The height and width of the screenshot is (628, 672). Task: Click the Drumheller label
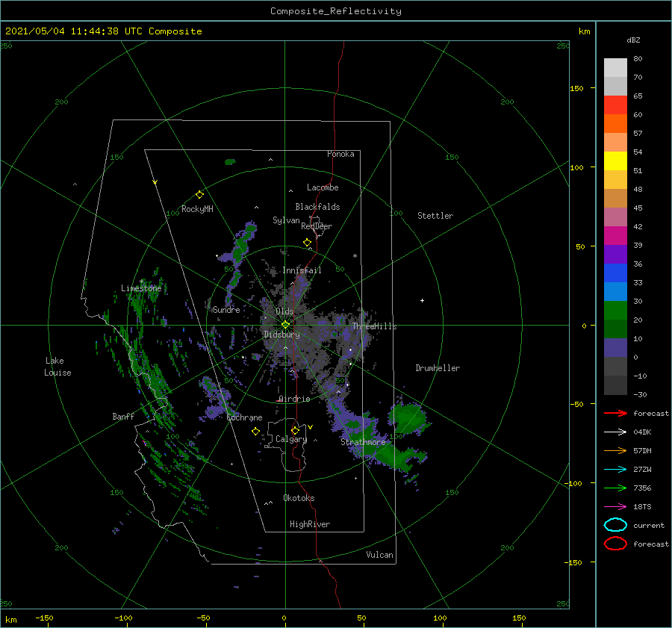[x=438, y=368]
